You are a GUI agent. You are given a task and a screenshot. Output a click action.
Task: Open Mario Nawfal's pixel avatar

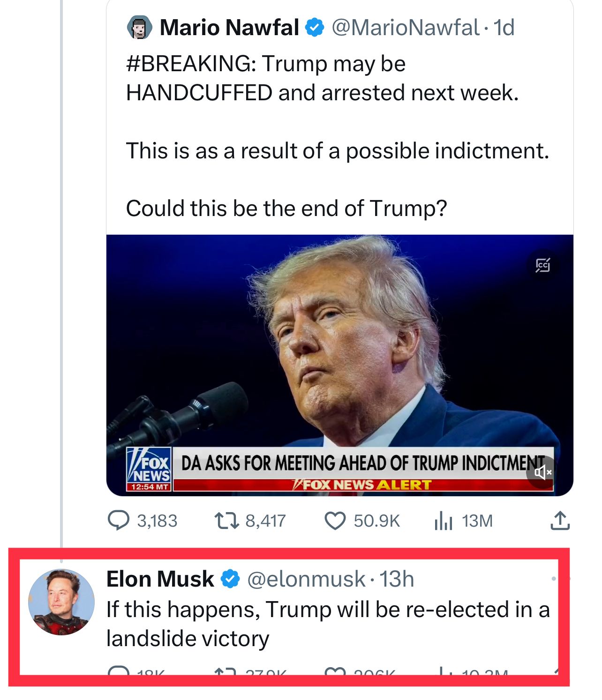[139, 28]
